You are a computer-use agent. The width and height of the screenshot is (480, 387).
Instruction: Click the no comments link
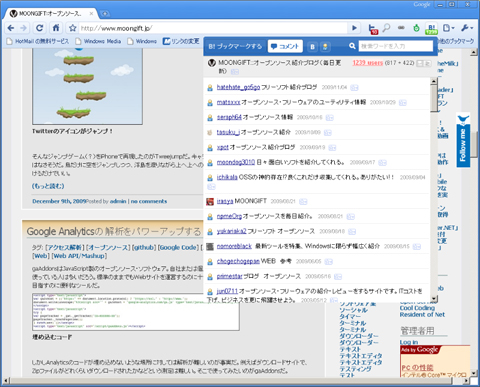(149, 201)
